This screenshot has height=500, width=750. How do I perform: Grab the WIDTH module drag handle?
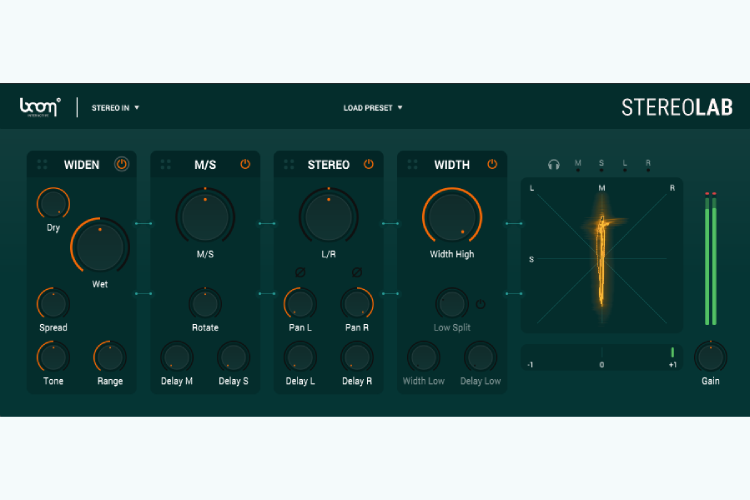coord(412,165)
